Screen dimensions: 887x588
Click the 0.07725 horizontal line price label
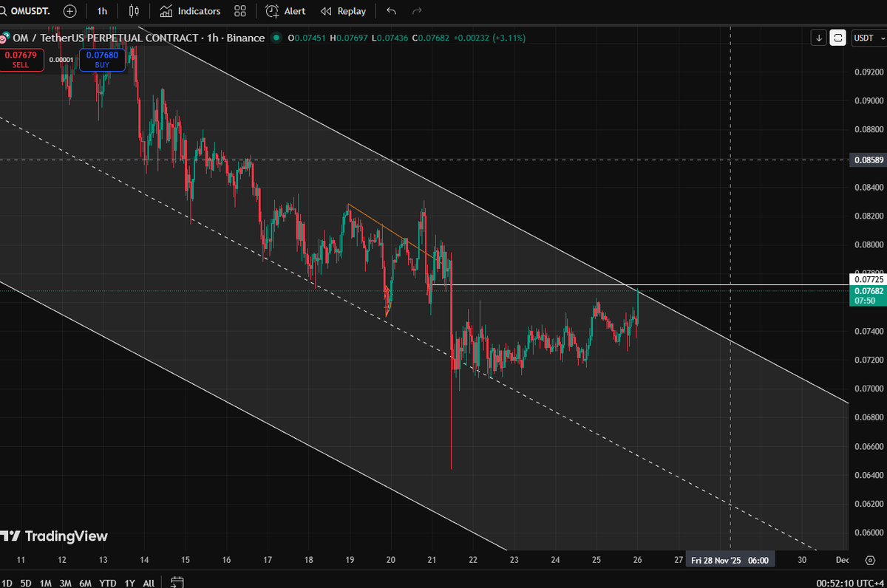tap(868, 280)
